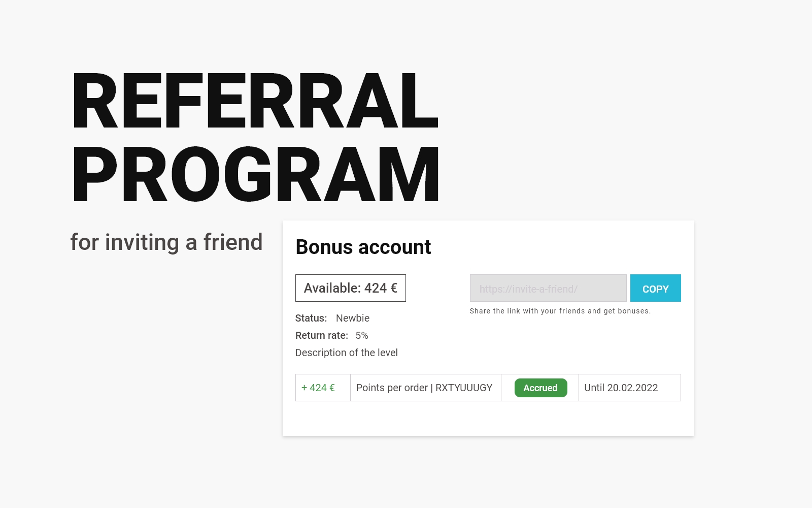
Task: Click the Points per order RXTYUUUGY cell
Action: point(425,388)
